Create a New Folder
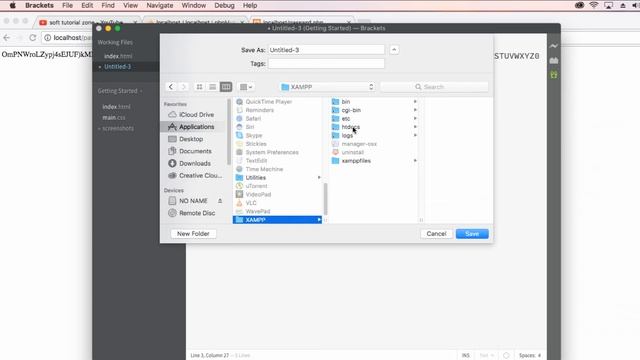Image resolution: width=640 pixels, height=360 pixels. pos(193,234)
